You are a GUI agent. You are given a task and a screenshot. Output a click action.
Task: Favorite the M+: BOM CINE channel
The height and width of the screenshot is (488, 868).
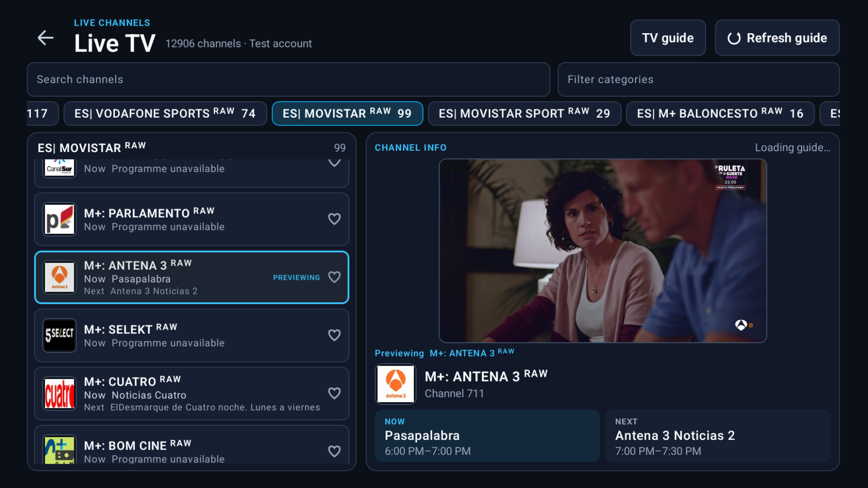334,451
